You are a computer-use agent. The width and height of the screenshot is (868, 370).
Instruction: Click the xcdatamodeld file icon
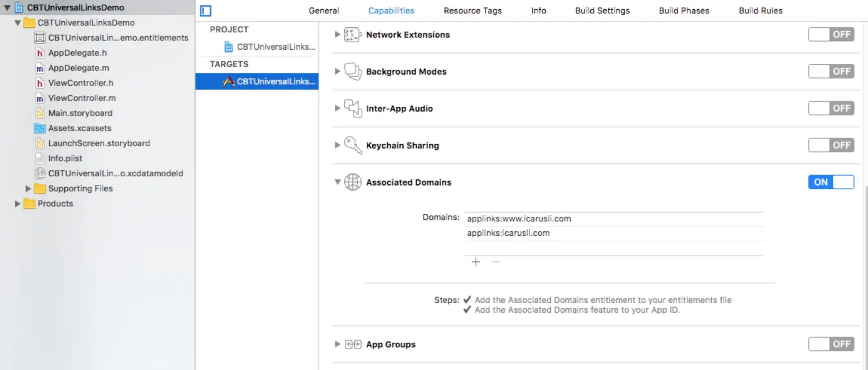pyautogui.click(x=40, y=173)
